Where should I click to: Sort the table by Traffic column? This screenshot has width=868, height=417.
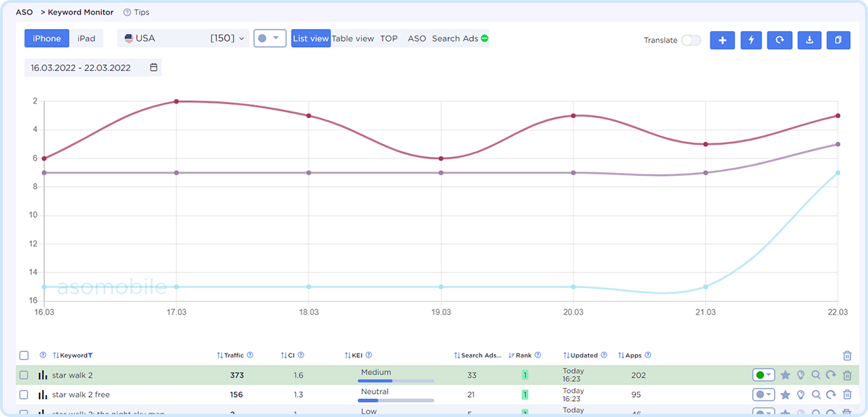(234, 355)
